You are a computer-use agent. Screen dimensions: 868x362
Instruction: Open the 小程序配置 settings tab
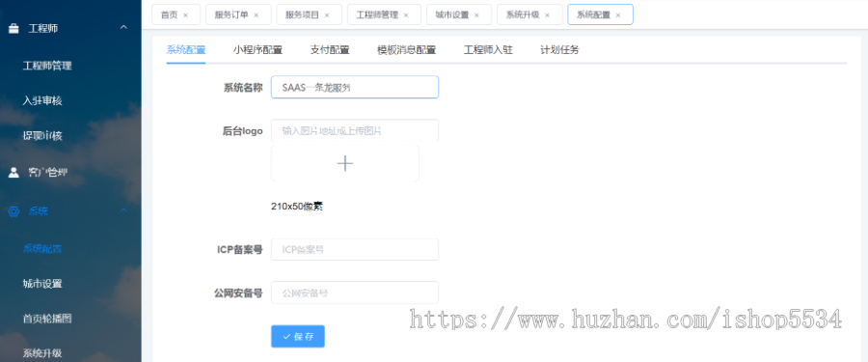click(x=258, y=50)
